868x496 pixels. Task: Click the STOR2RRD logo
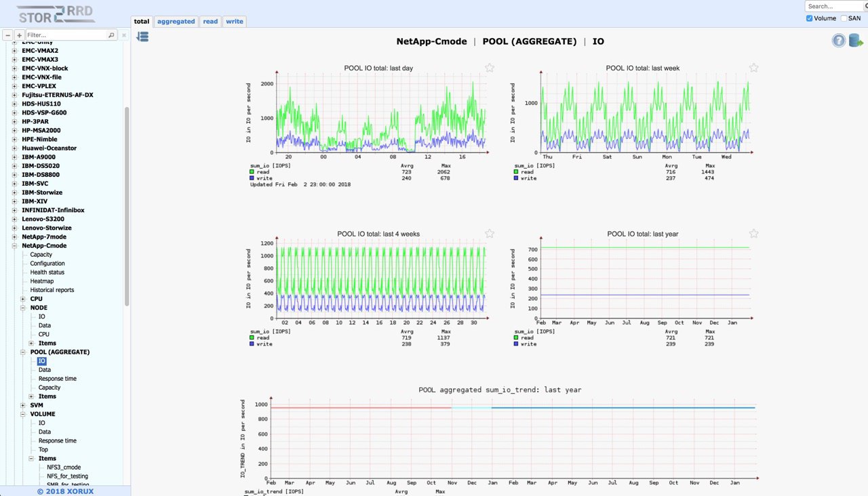56,14
